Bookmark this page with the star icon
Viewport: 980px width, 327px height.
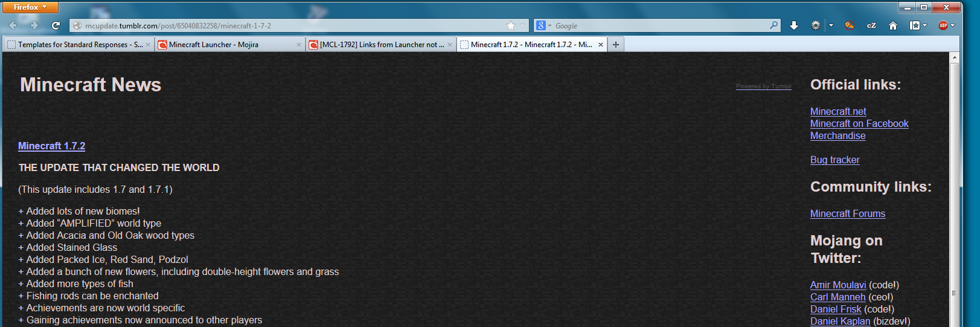(511, 25)
